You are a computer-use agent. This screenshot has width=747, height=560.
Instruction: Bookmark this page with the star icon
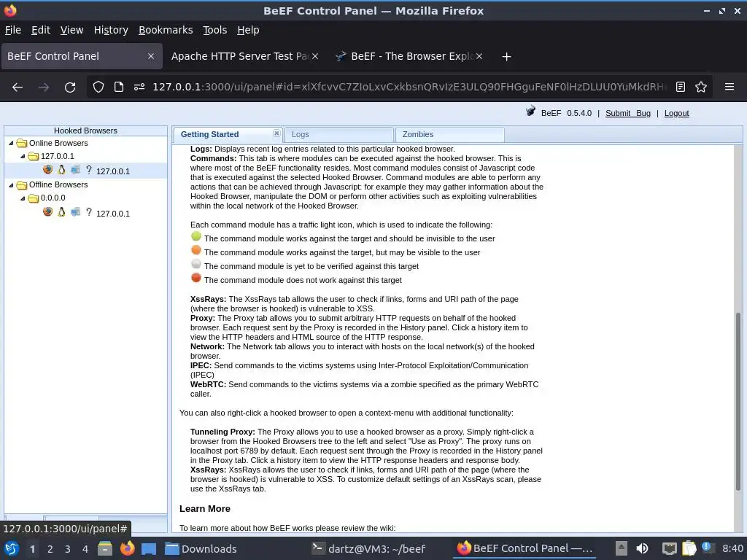(x=701, y=87)
